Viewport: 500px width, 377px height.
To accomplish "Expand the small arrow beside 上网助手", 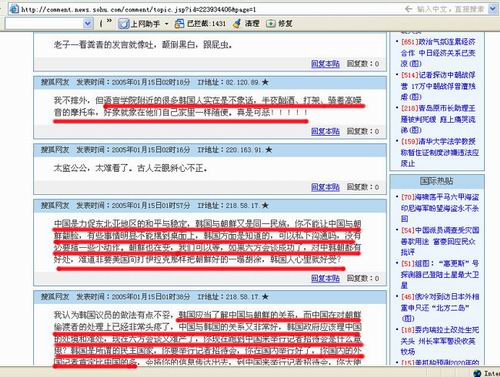I will [166, 24].
